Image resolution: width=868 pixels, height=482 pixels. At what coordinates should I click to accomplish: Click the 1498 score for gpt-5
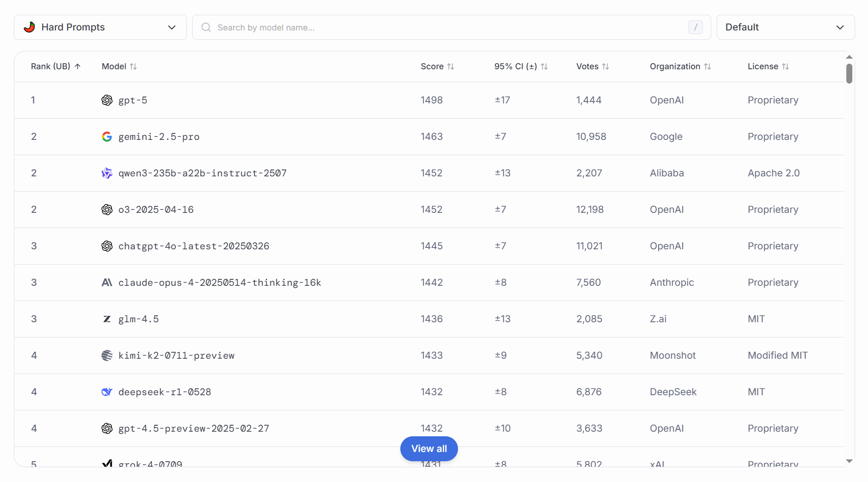[x=432, y=100]
